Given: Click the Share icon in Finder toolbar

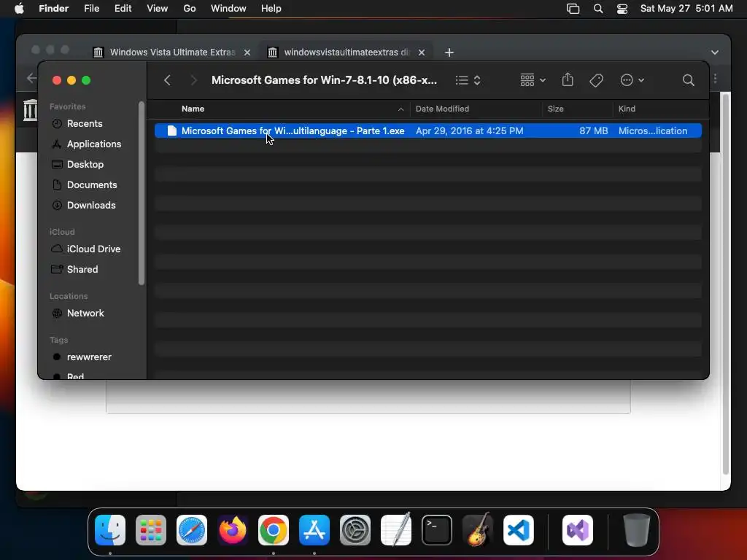Looking at the screenshot, I should [x=568, y=80].
